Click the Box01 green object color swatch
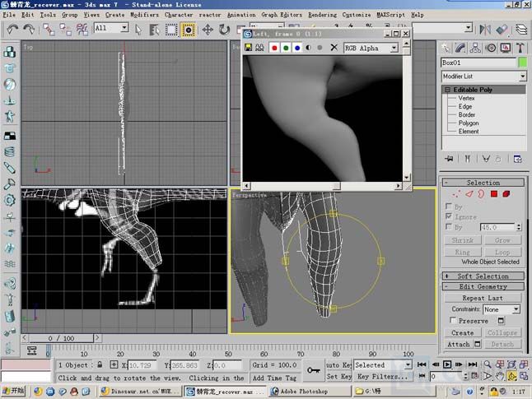The width and height of the screenshot is (532, 399). pyautogui.click(x=522, y=63)
